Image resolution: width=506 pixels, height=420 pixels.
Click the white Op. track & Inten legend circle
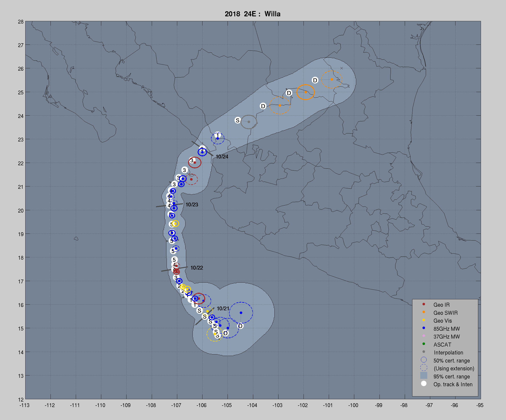pos(424,384)
